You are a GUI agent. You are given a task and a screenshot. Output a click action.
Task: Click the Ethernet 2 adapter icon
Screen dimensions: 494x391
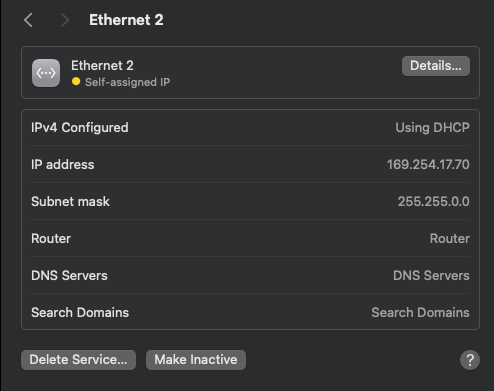click(46, 73)
